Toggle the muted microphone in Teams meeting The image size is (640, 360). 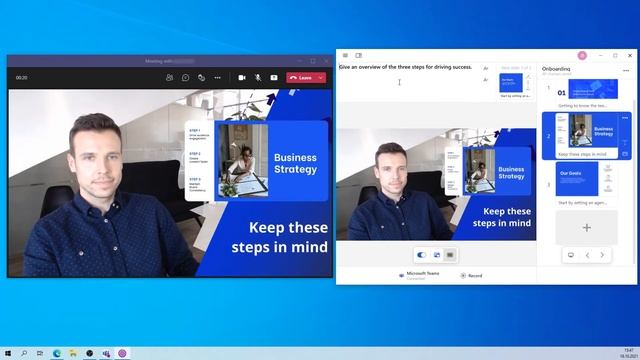258,78
